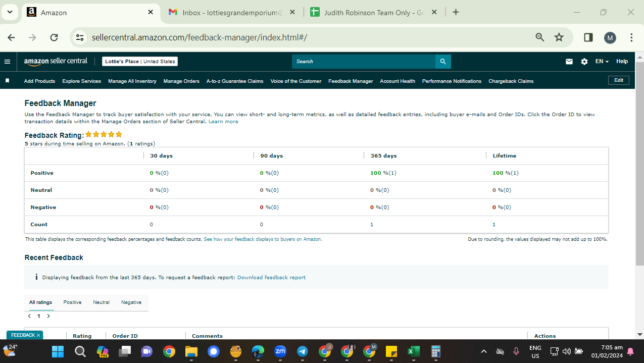This screenshot has height=363, width=644.
Task: Bookmark this page with the star icon
Action: (559, 37)
